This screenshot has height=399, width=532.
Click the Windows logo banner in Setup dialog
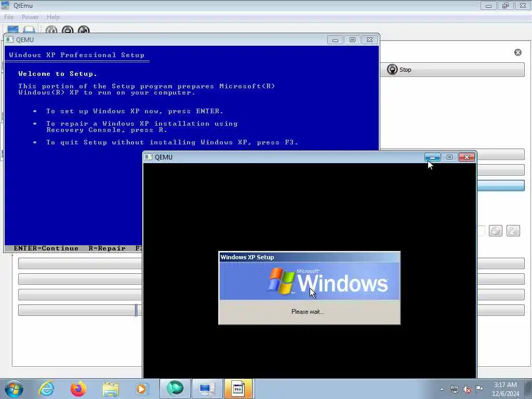pyautogui.click(x=310, y=281)
